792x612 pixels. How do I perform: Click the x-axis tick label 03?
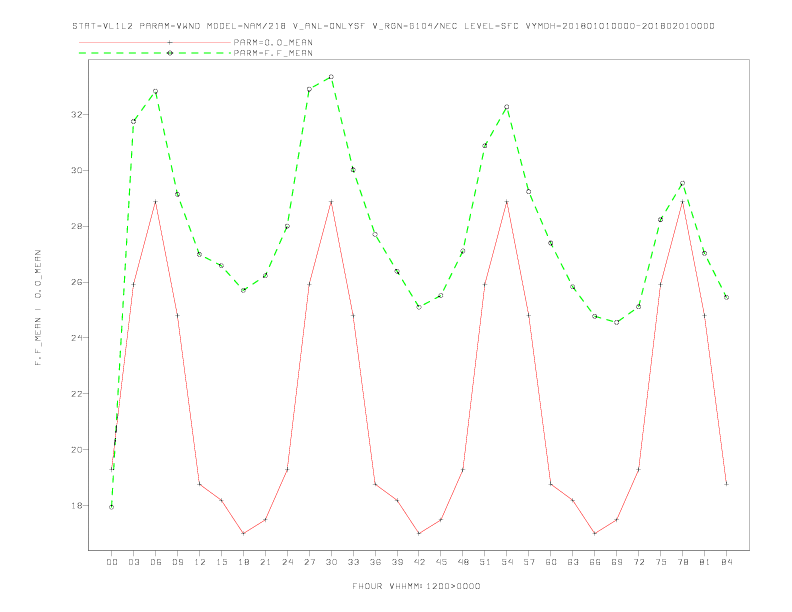tap(133, 562)
